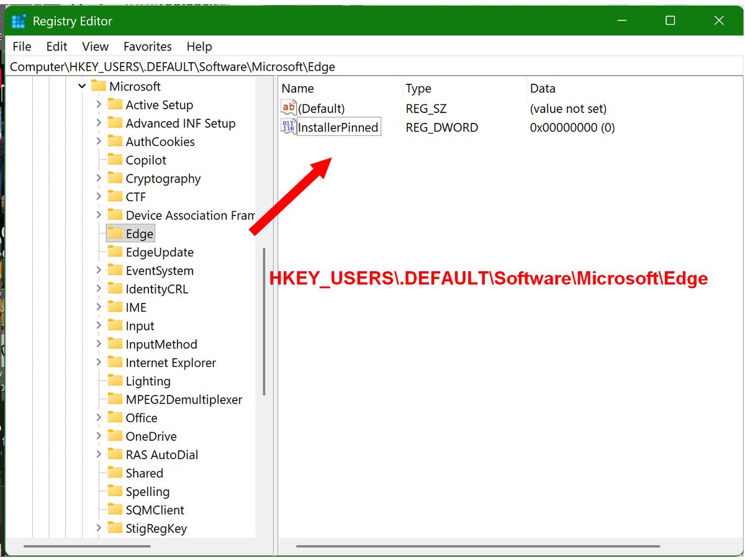Expand the RAS AutoDial key

(x=99, y=454)
